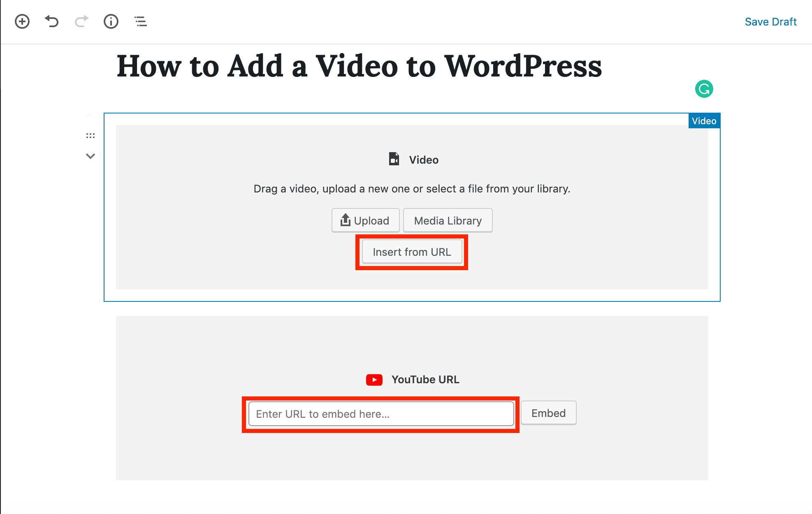
Task: Focus the YouTube URL input field
Action: (x=381, y=414)
